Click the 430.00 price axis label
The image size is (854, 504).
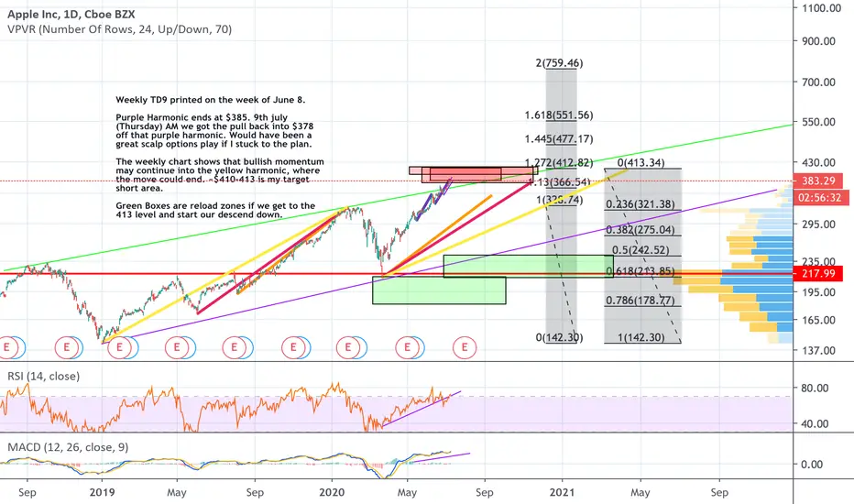click(818, 162)
